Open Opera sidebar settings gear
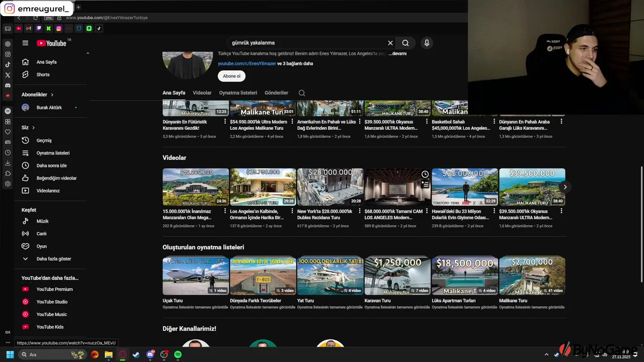Viewport: 644px width, 362px height. tap(8, 184)
